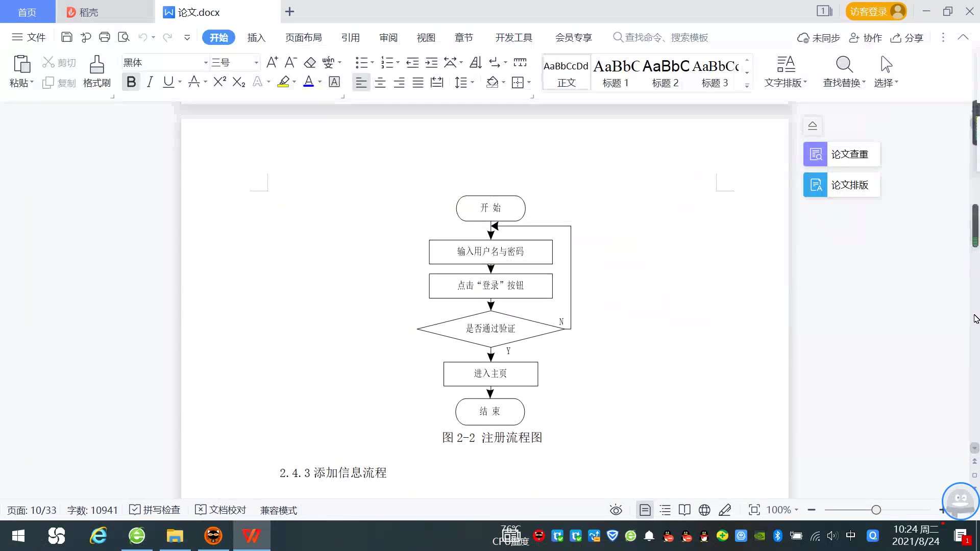980x551 pixels.
Task: Open 论文查重 side panel tool
Action: (842, 154)
